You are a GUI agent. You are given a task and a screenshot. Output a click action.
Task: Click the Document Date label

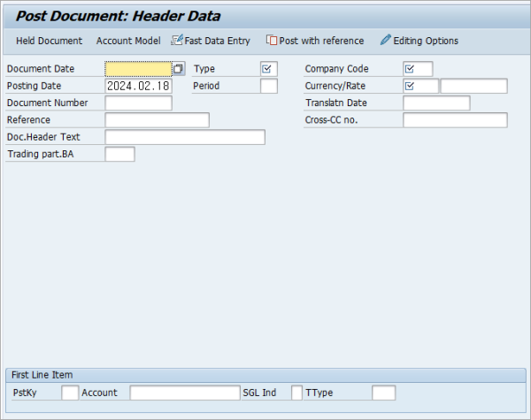click(x=41, y=69)
